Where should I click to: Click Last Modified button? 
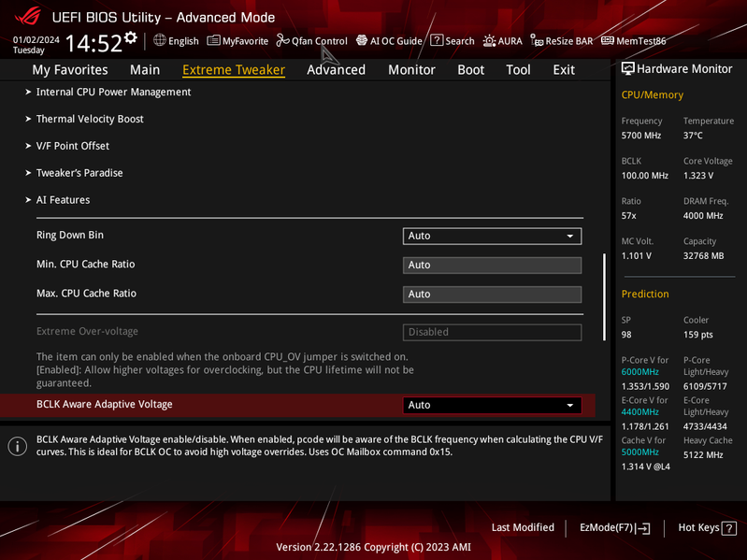[x=523, y=527]
